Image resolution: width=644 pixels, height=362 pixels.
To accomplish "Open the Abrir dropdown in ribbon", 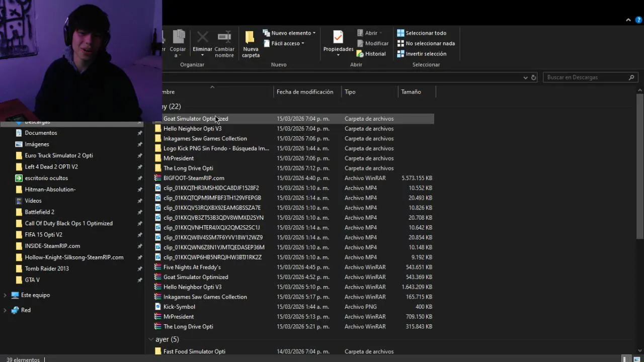I will [x=370, y=33].
